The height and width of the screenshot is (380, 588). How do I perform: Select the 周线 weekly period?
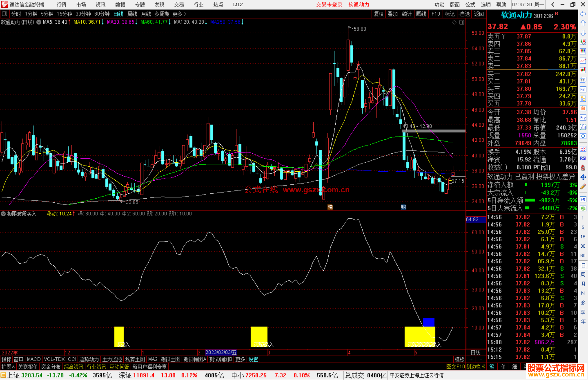coord(132,14)
